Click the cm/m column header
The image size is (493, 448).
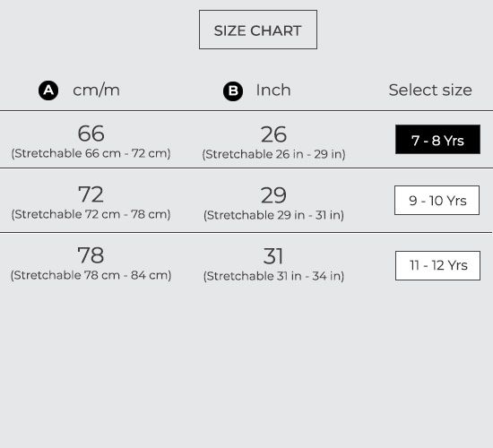pos(96,90)
